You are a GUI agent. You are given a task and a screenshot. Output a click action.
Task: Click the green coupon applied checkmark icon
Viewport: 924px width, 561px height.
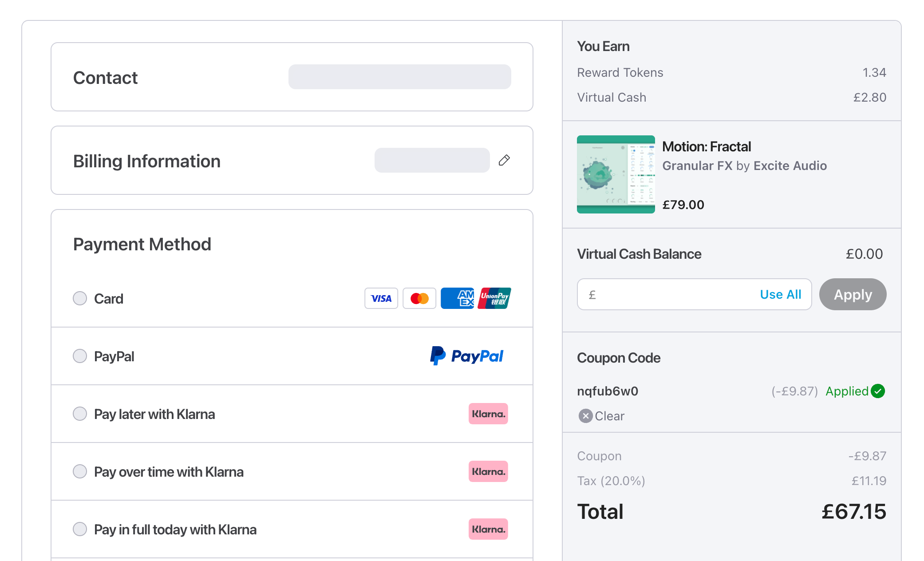[878, 391]
